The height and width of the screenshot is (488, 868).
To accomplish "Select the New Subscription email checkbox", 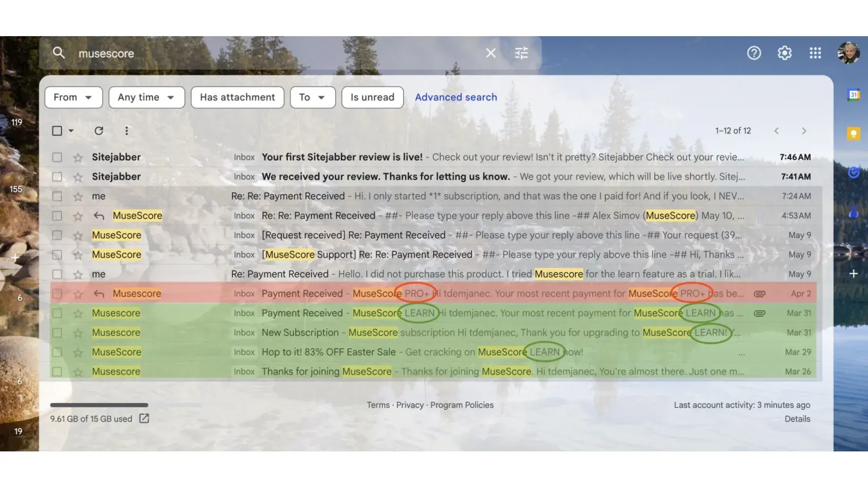I will 57,333.
